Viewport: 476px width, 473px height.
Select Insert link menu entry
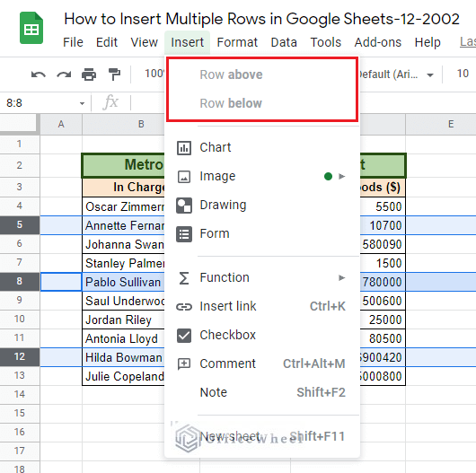pos(261,306)
